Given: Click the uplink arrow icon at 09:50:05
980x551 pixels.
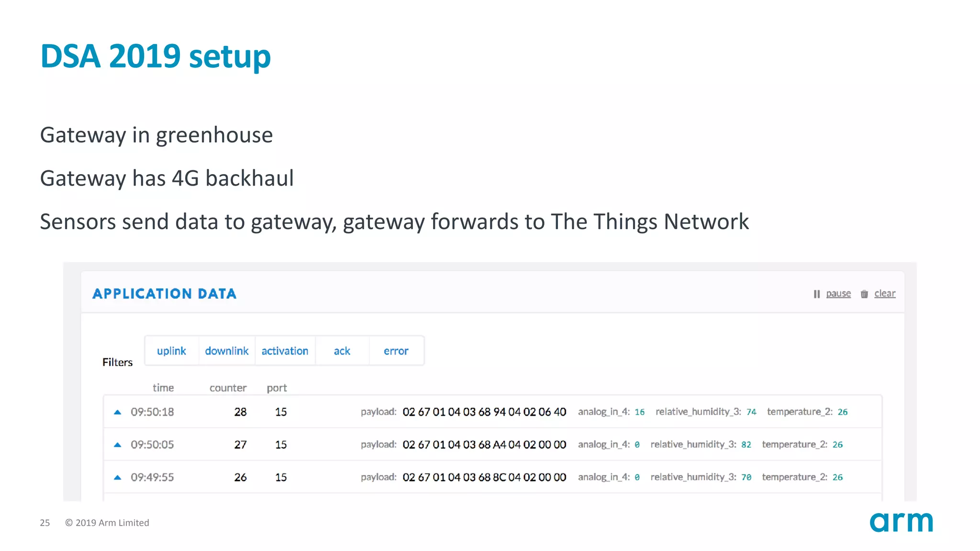Looking at the screenshot, I should click(117, 445).
